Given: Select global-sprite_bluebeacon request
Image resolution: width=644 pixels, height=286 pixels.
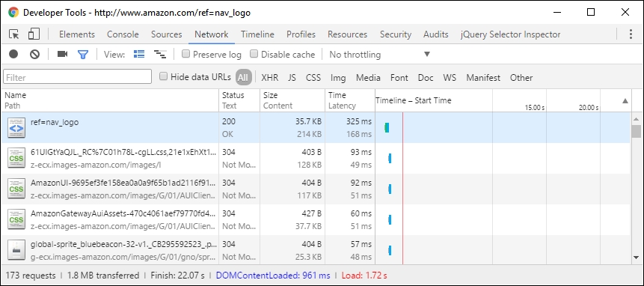Looking at the screenshot, I should tap(316, 250).
